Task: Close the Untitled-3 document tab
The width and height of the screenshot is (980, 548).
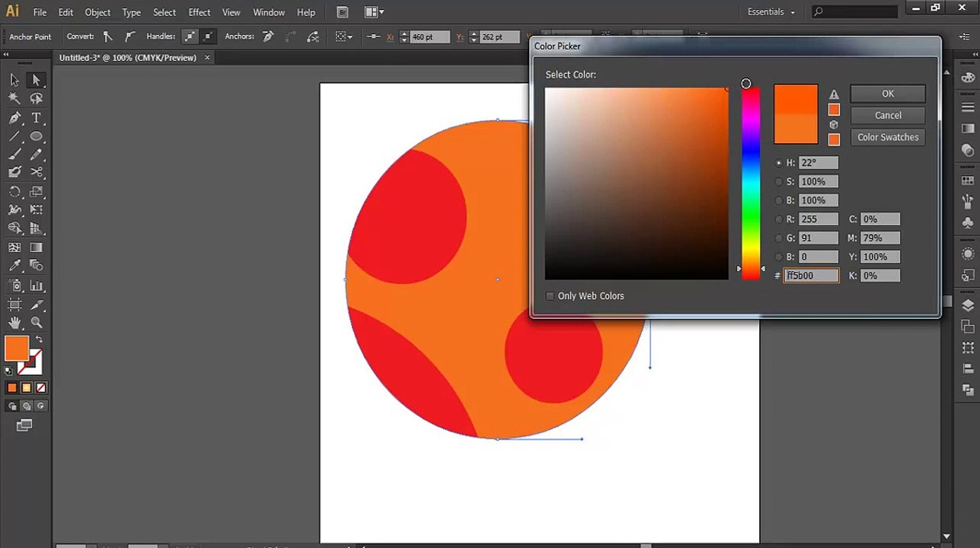Action: click(x=206, y=58)
